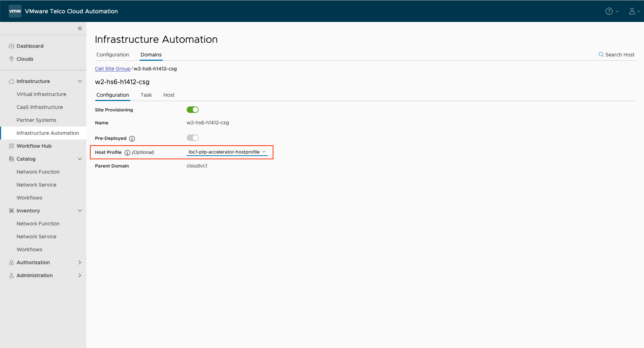Click the Authorization menu label

(33, 262)
